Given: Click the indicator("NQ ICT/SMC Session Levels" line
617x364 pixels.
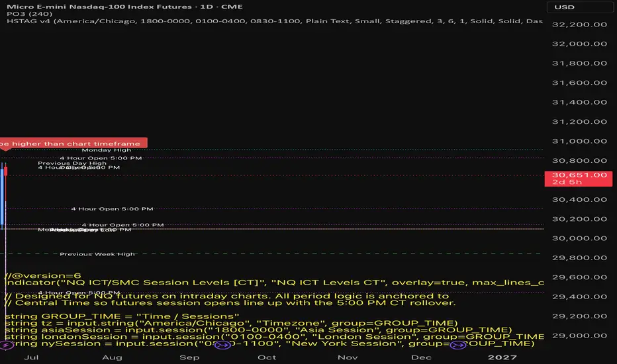Looking at the screenshot, I should pyautogui.click(x=274, y=283).
